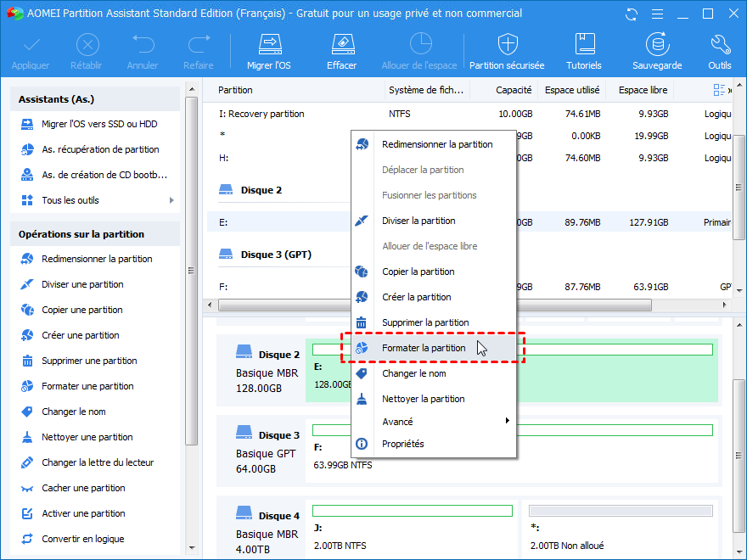Choose Copier la partition in context menu
This screenshot has width=747, height=560.
434,272
